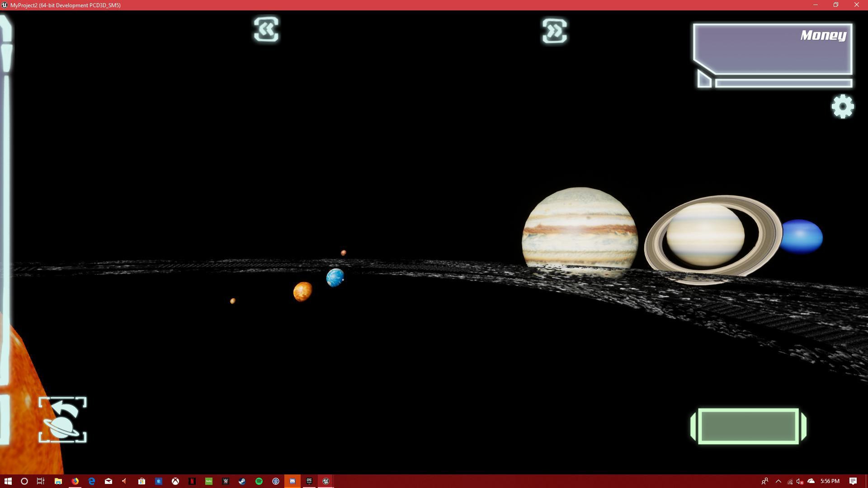Switch to Discord in taskbar

[x=292, y=481]
